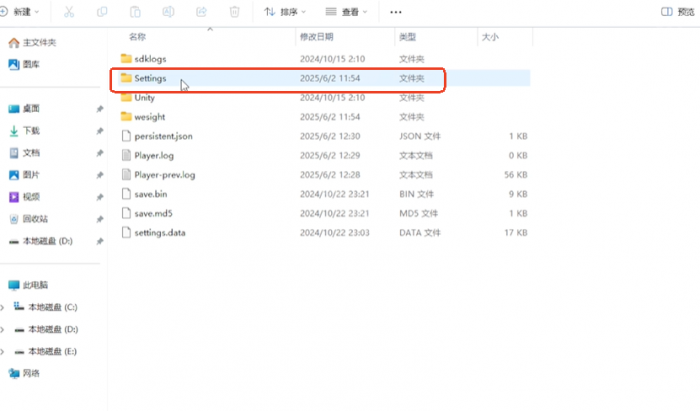
Task: Open 视频 Videos quick access
Action: pyautogui.click(x=25, y=197)
